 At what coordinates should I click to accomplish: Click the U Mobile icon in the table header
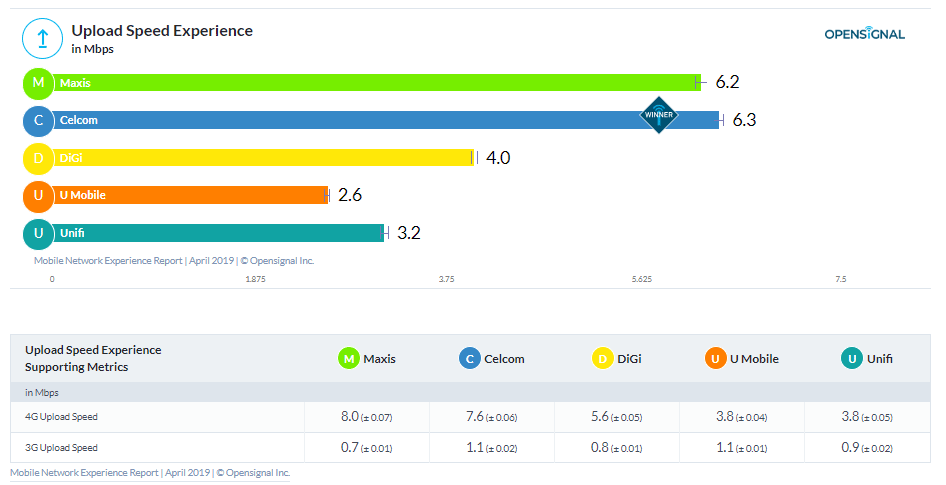[x=715, y=358]
